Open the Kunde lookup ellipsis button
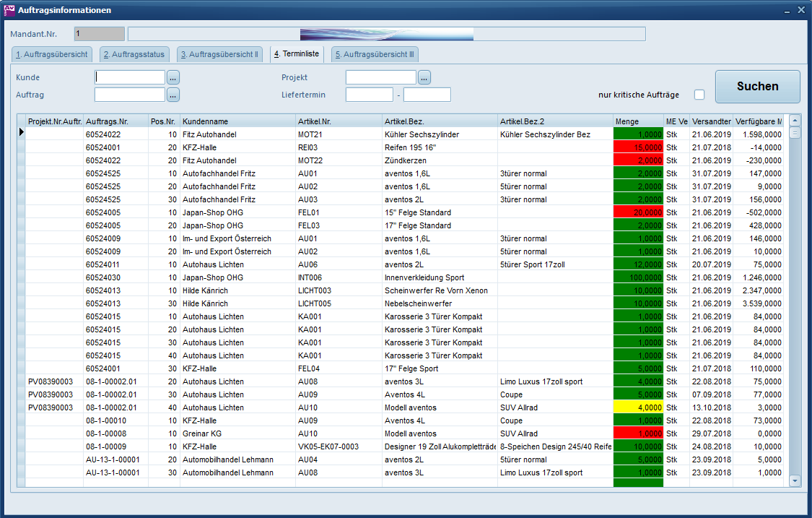 click(173, 77)
